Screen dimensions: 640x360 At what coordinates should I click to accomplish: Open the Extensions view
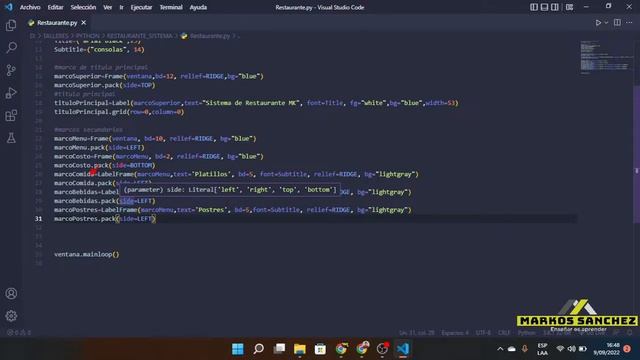click(11, 116)
